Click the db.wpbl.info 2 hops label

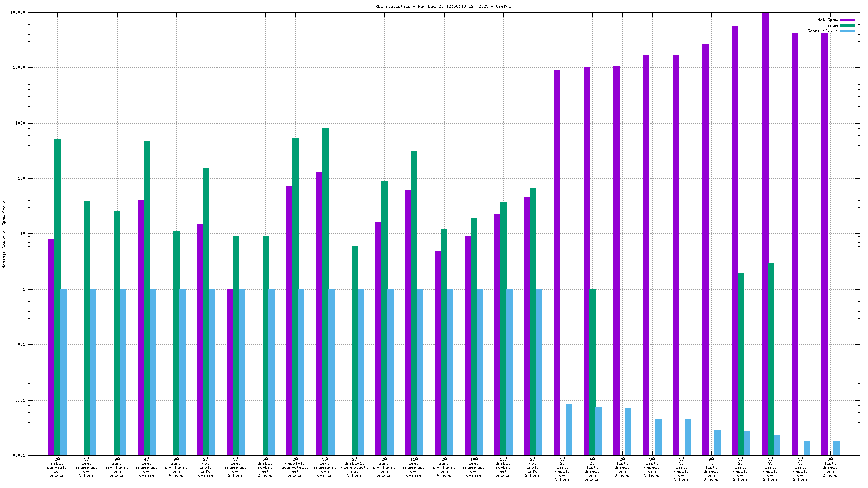[533, 467]
